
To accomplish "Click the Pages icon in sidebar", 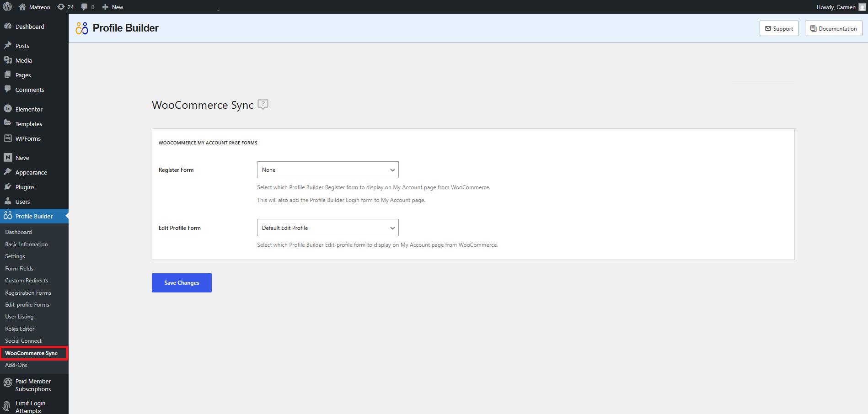I will (8, 74).
